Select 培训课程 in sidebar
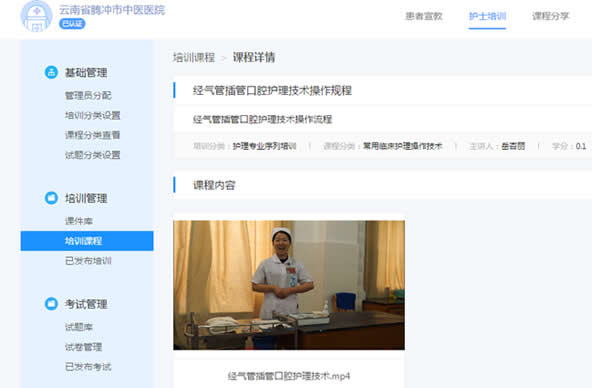592x388 pixels. (x=87, y=241)
